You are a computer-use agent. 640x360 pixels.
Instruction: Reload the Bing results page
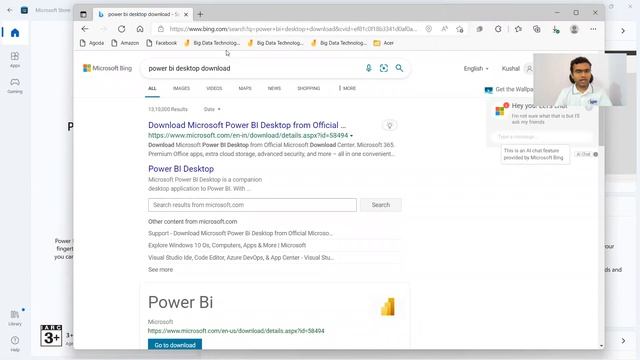[121, 29]
